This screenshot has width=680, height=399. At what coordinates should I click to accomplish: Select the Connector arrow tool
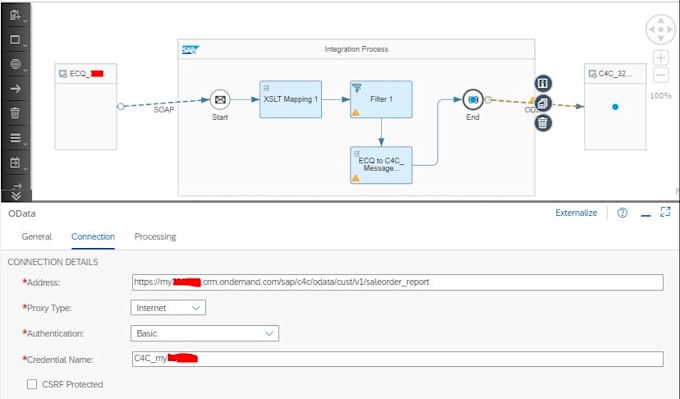pos(15,89)
